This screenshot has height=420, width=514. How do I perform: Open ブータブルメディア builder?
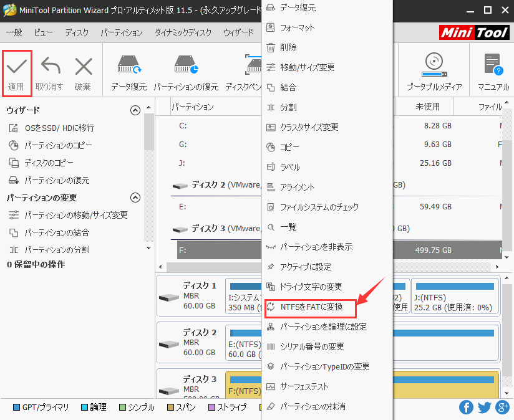coord(434,74)
